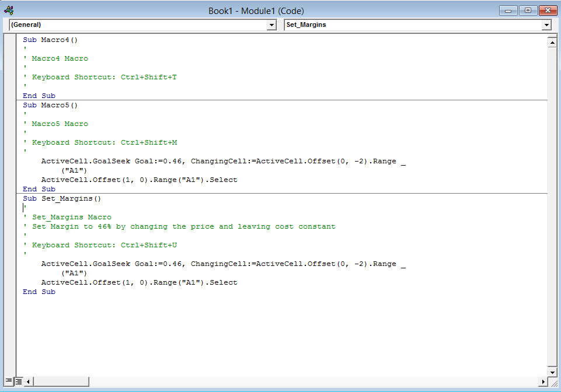Screen dimensions: 561x392
Task: Click the 'Sub Macro4()' line
Action: pyautogui.click(x=50, y=40)
